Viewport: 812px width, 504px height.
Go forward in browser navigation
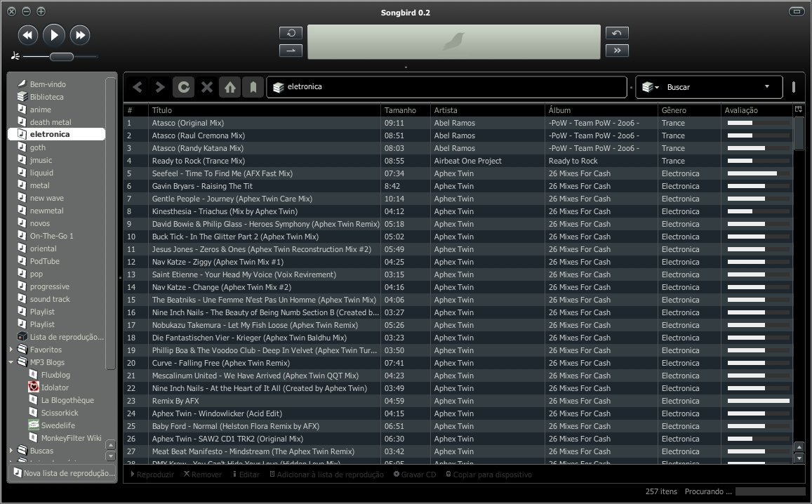160,87
